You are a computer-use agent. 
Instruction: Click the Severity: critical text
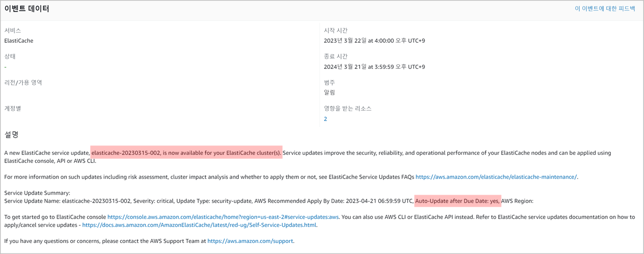152,201
